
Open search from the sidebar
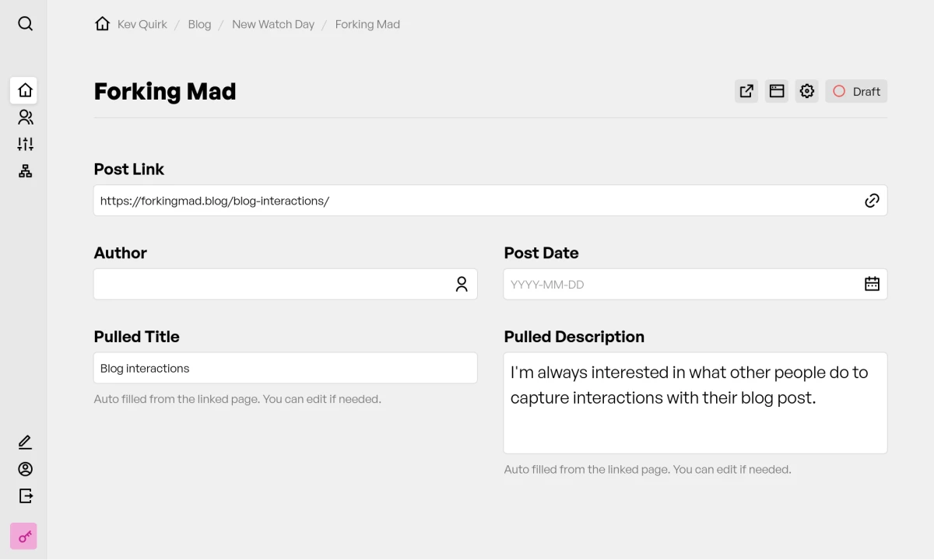(x=25, y=23)
